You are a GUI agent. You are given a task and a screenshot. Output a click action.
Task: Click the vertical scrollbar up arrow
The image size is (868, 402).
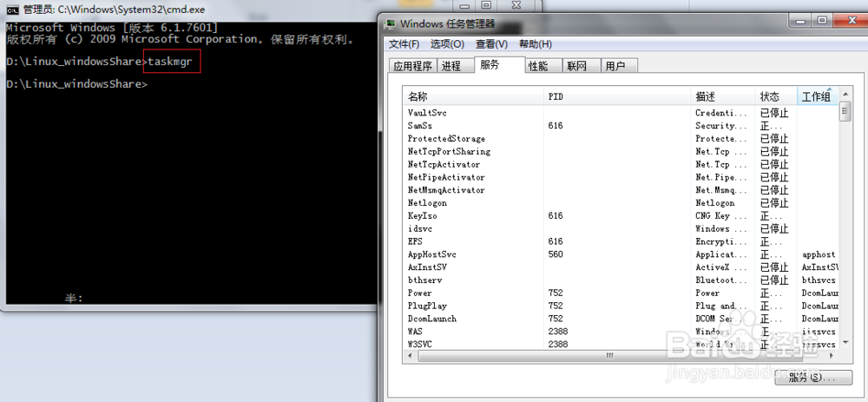845,94
